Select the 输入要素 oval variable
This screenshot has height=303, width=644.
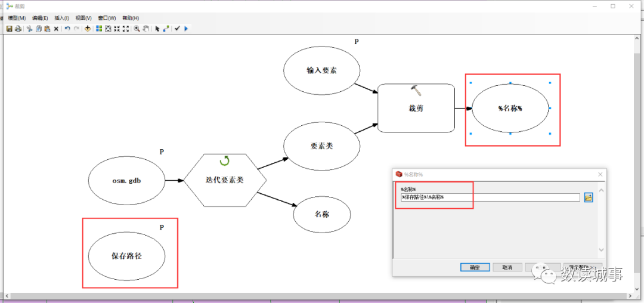coord(321,70)
